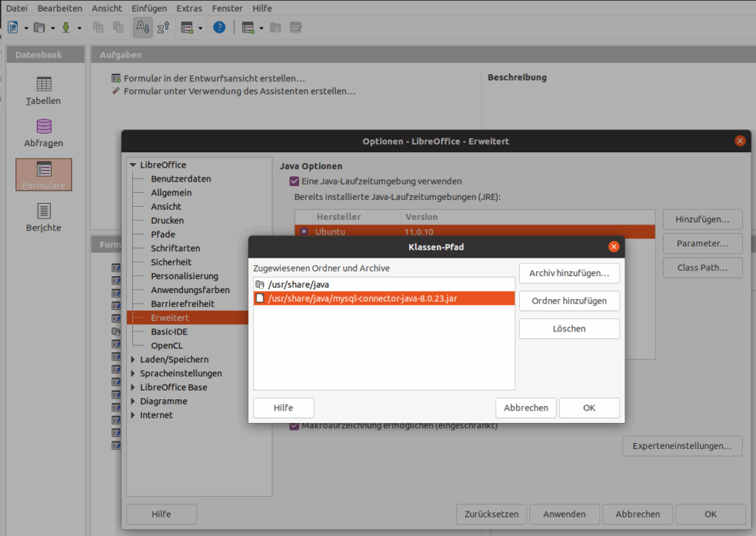This screenshot has height=536, width=756.
Task: Click Version column header in JRE table
Action: tap(422, 217)
